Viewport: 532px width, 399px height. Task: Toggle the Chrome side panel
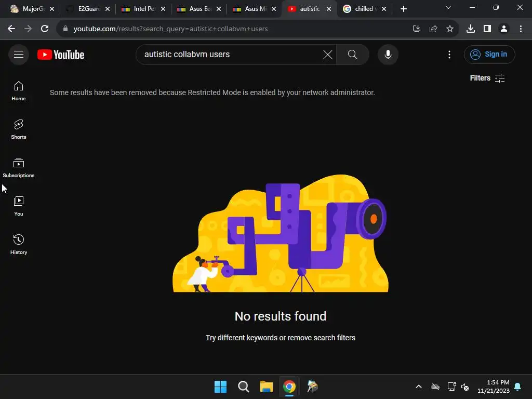coord(487,29)
